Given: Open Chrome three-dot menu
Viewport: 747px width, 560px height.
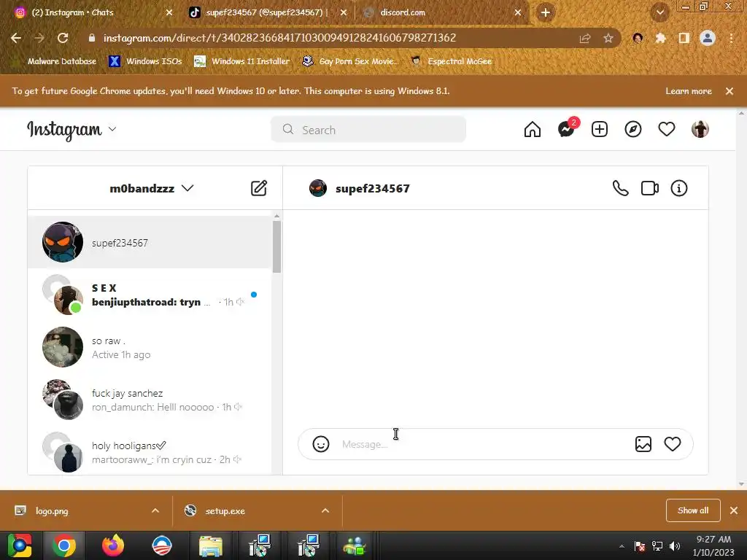Looking at the screenshot, I should click(731, 38).
